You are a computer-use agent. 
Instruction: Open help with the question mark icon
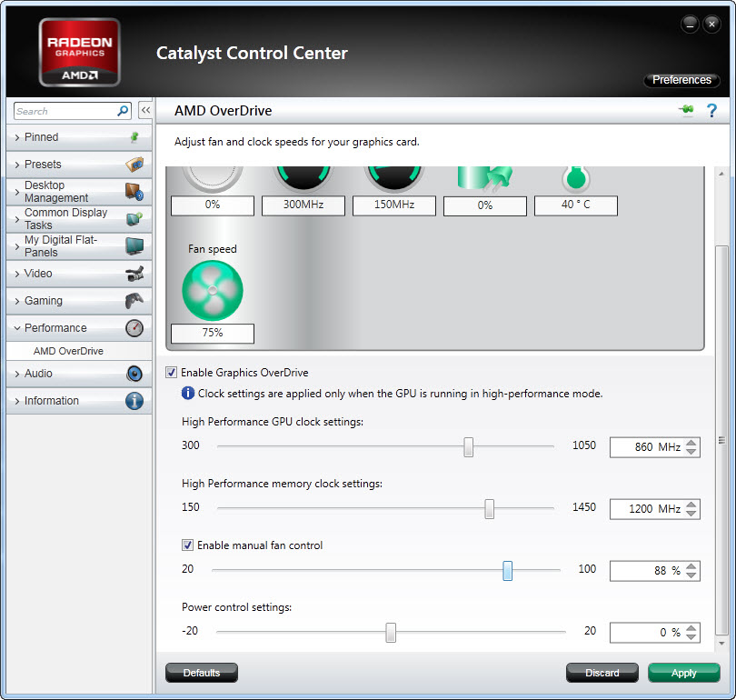coord(711,111)
